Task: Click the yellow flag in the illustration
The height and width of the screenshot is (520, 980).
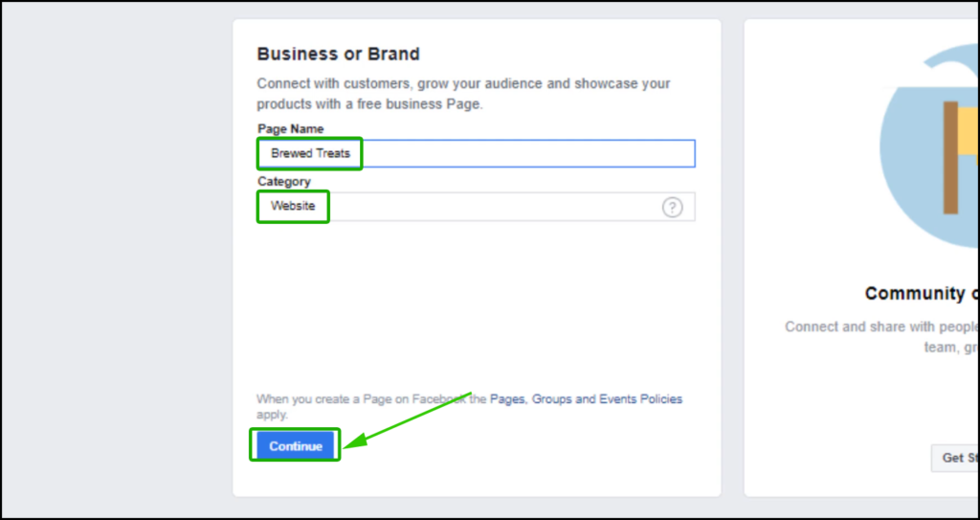Action: tap(969, 131)
